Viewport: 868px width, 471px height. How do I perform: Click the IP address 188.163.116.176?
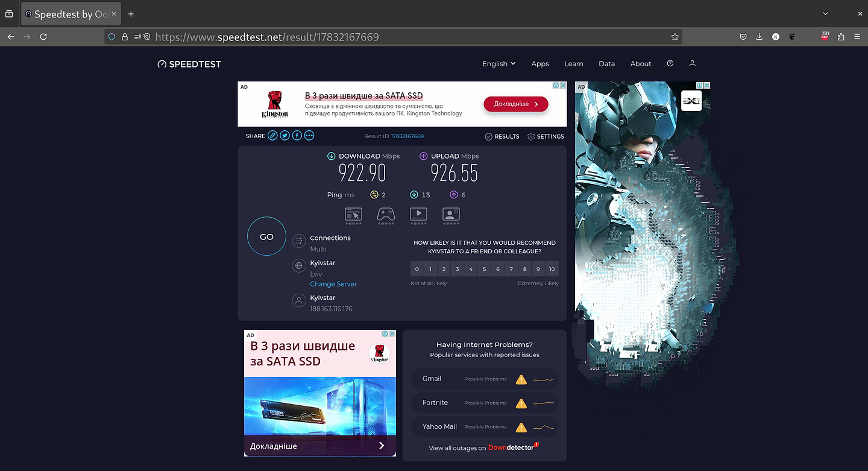331,309
